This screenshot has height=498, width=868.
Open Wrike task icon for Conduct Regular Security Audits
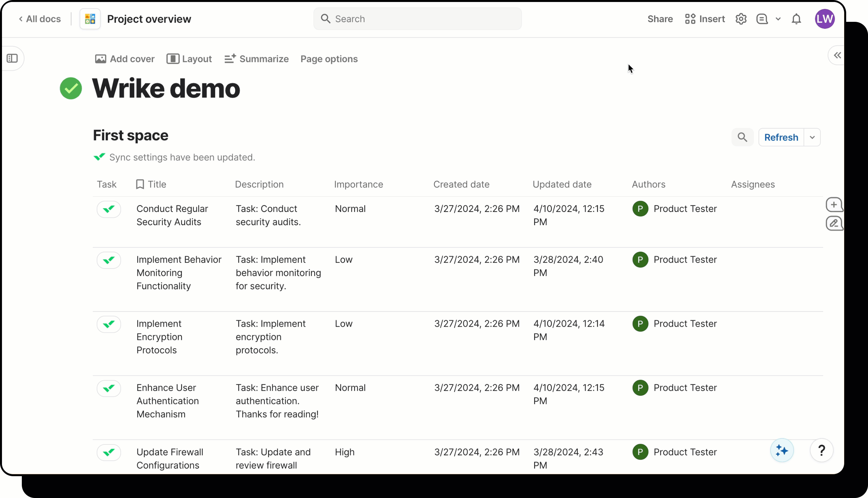pos(109,209)
